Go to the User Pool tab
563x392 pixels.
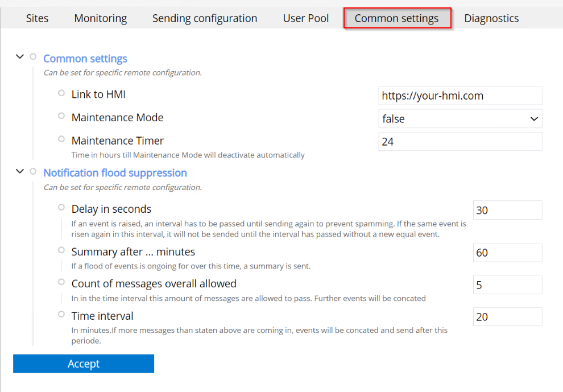(x=306, y=18)
